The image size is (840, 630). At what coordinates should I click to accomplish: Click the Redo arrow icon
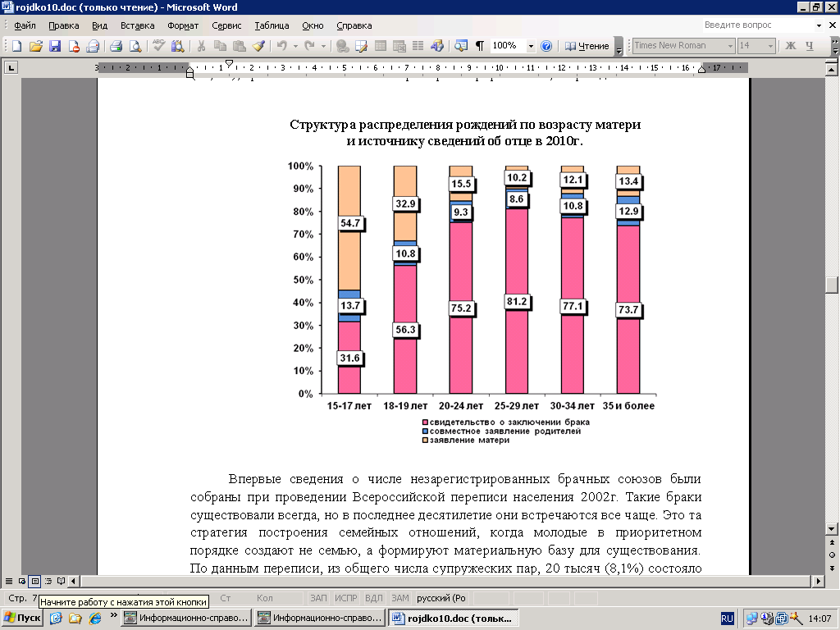(x=309, y=46)
